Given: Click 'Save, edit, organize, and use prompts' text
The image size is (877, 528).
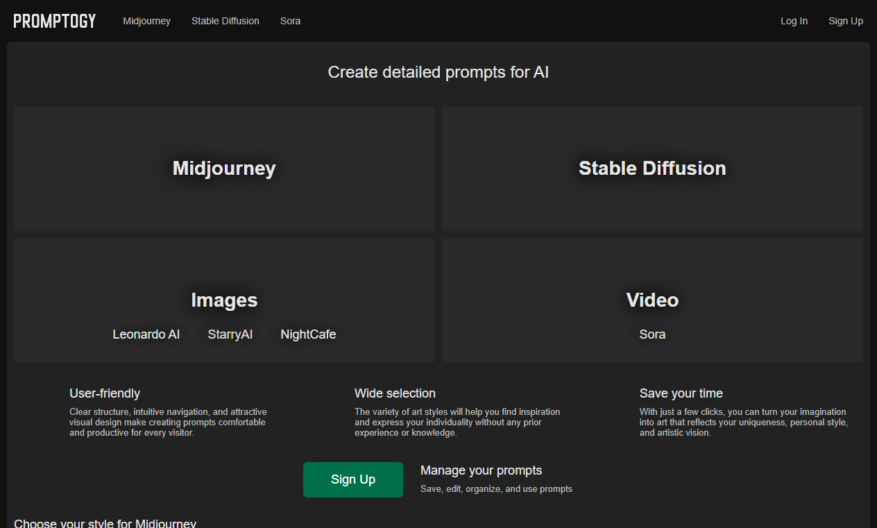Looking at the screenshot, I should point(496,489).
